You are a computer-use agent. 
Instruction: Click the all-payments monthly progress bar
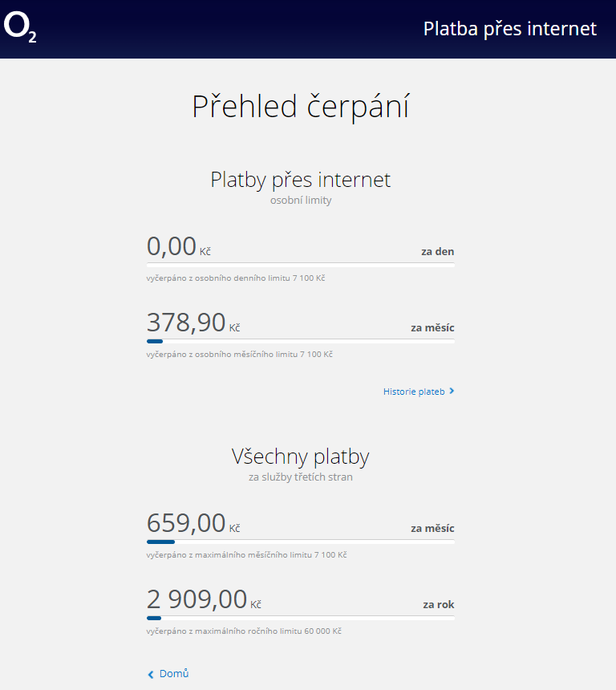(300, 542)
